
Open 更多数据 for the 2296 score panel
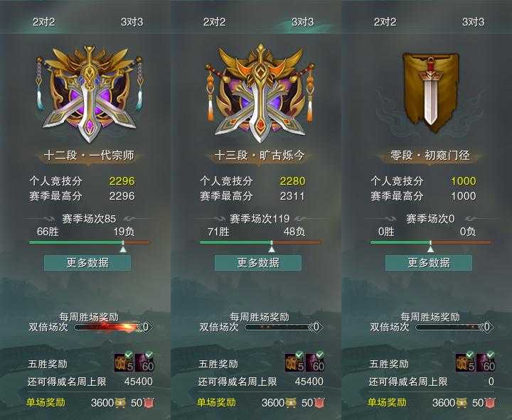tap(87, 263)
